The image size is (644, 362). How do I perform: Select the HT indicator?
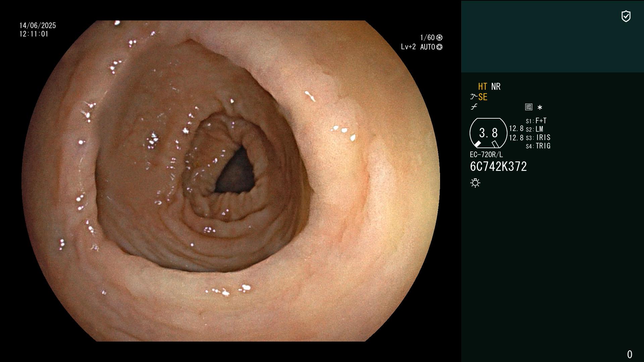(x=483, y=87)
